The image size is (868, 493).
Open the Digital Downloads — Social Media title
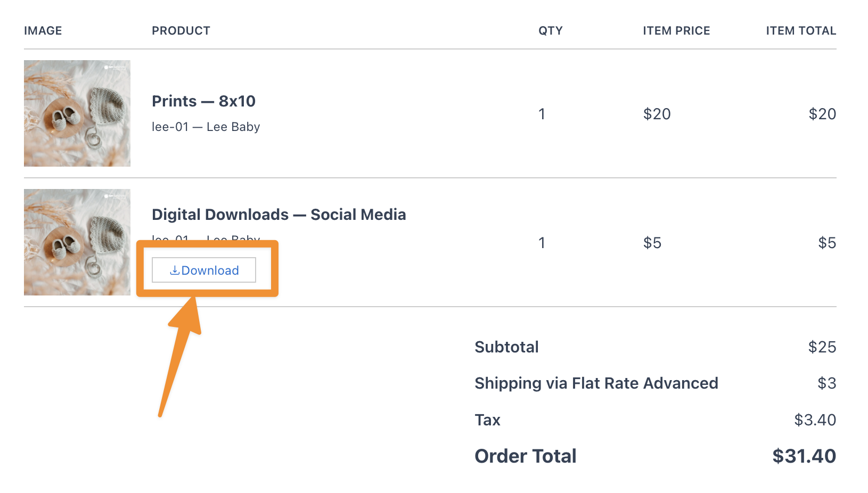click(x=279, y=215)
